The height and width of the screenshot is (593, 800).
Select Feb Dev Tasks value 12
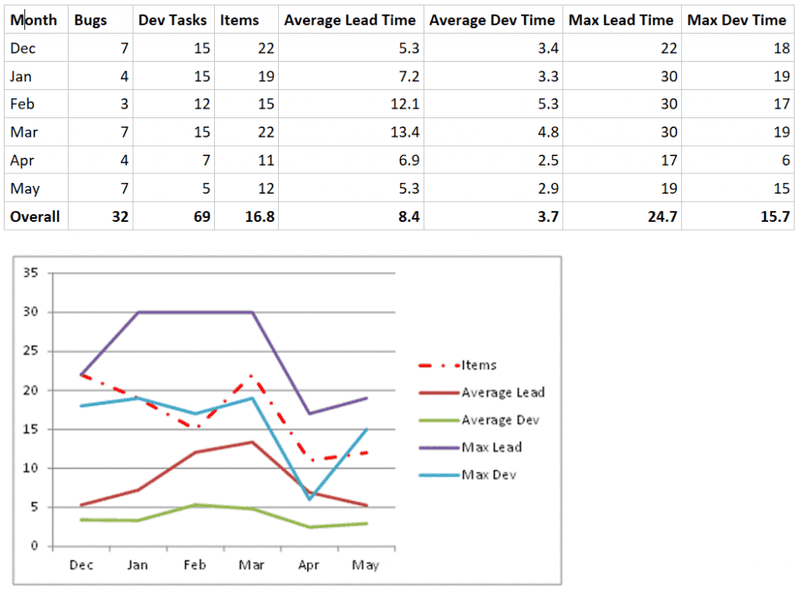173,104
